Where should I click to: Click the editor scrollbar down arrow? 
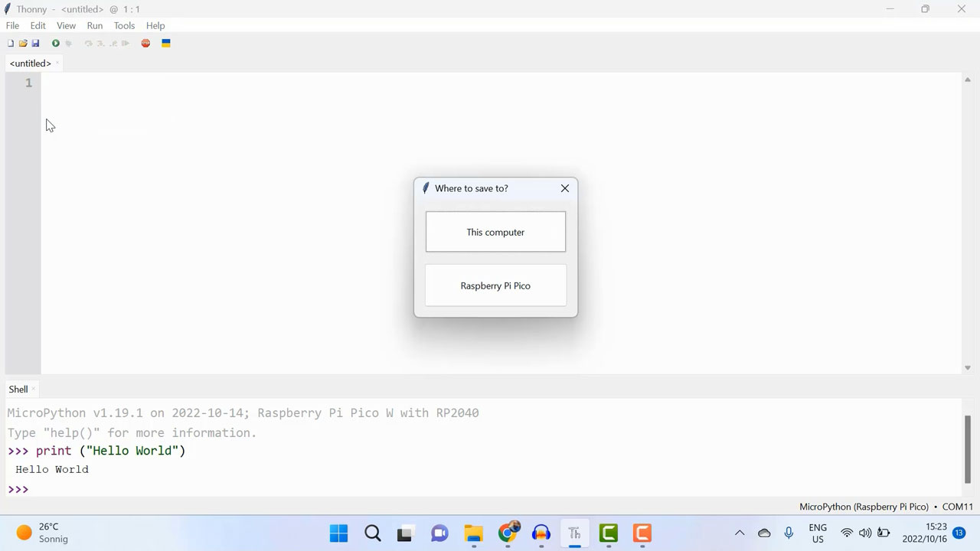(968, 368)
